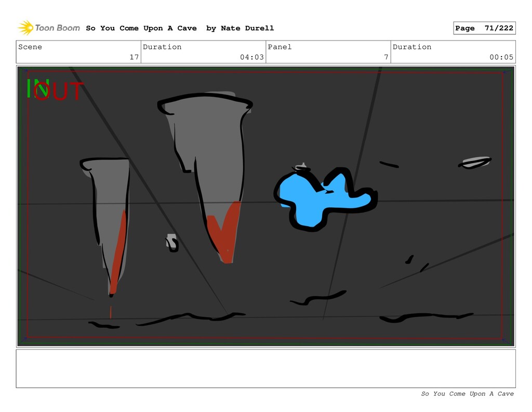Click footer text 'So You Come Upon A Cave'
532x412 pixels.
point(467,394)
